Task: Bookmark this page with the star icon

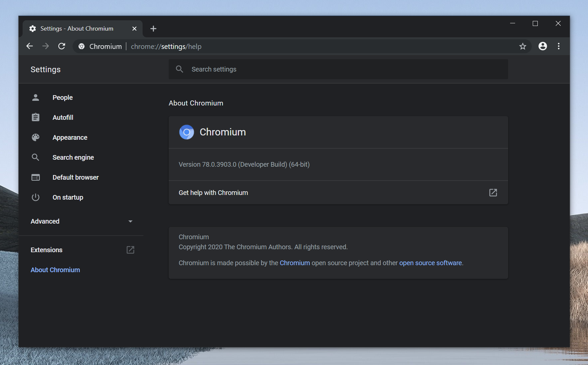Action: [522, 46]
